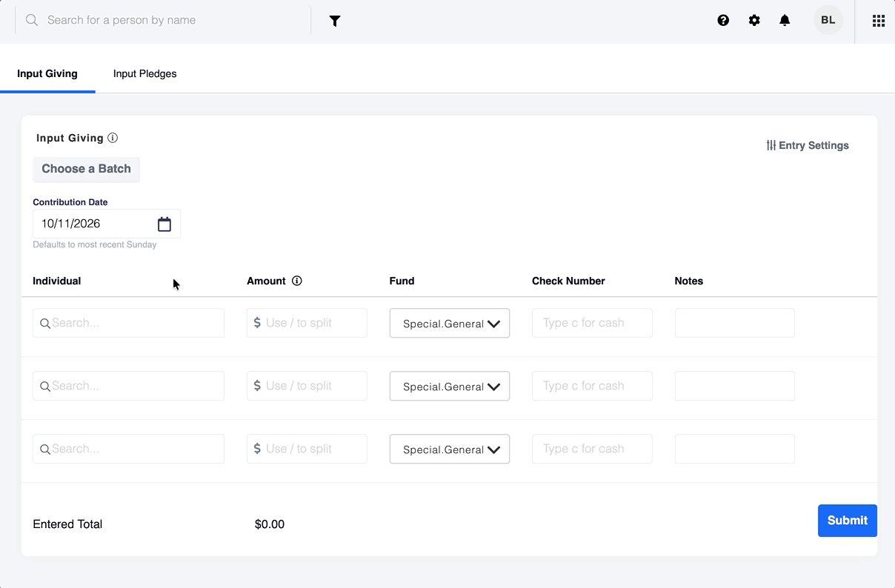Open the apps grid launcher
The height and width of the screenshot is (588, 895).
click(879, 21)
